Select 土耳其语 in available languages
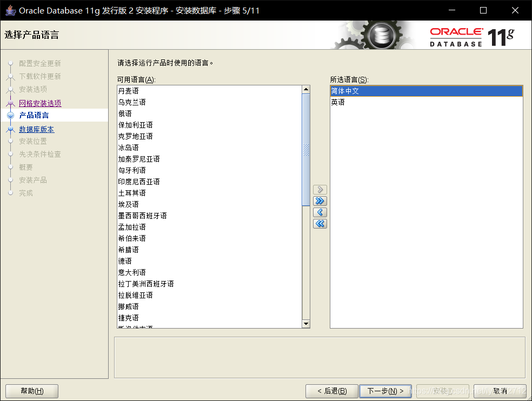 [x=209, y=193]
